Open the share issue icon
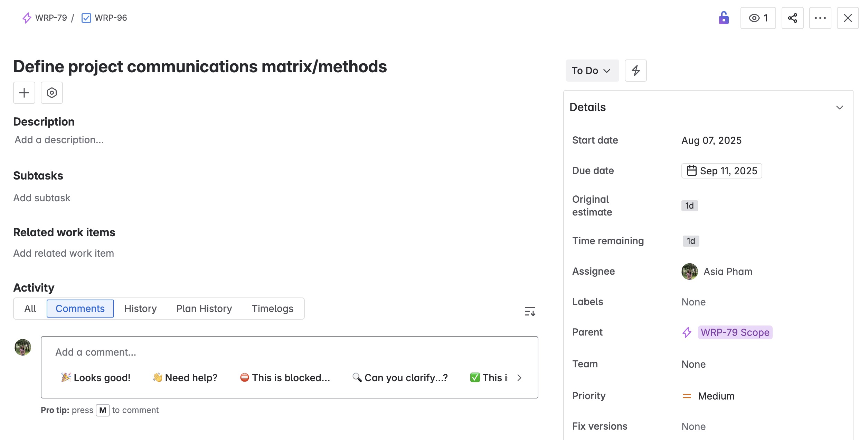 [792, 18]
